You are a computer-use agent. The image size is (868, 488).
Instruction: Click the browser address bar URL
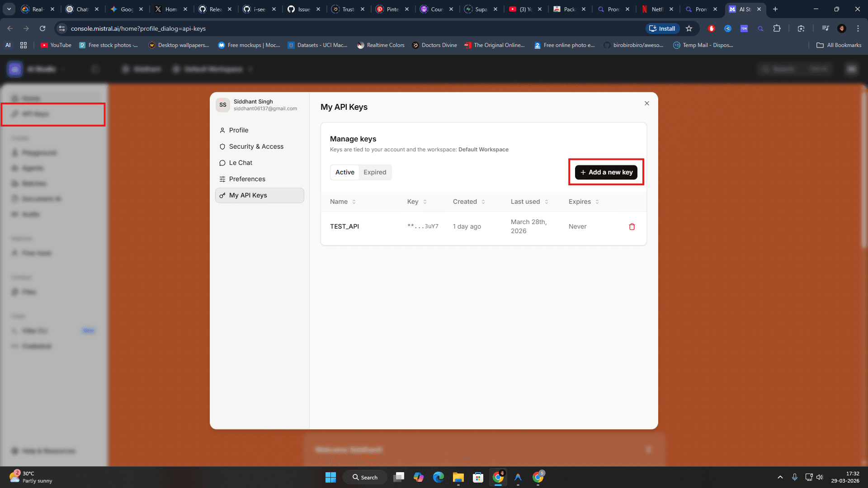click(x=138, y=28)
